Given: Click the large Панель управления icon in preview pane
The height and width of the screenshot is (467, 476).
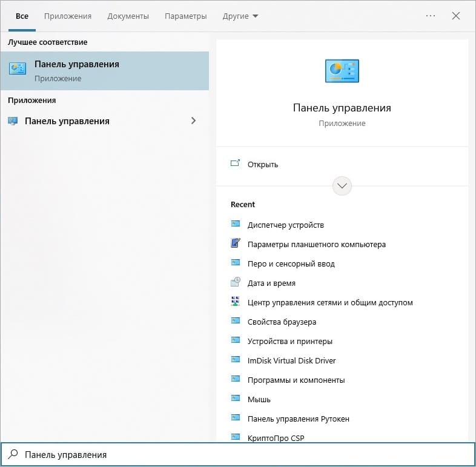Looking at the screenshot, I should pyautogui.click(x=342, y=71).
